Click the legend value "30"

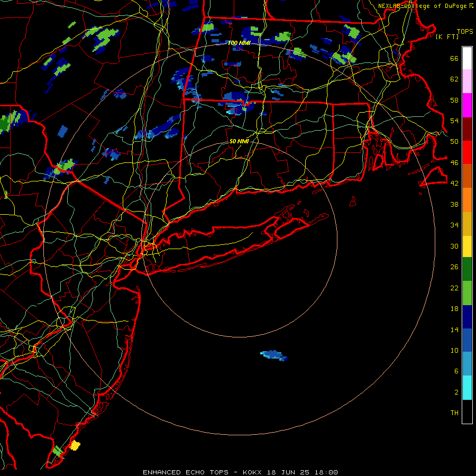coord(454,246)
